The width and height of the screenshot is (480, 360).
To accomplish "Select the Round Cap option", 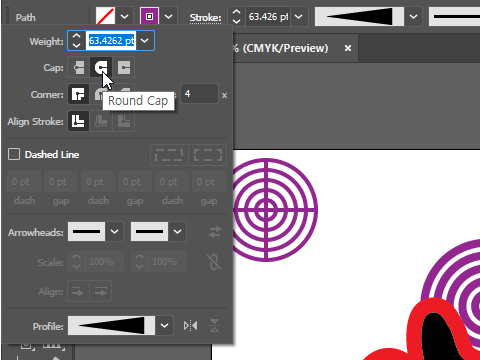I will pos(101,68).
